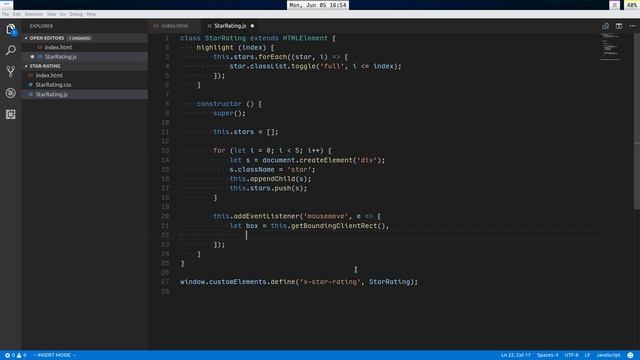
Task: Click the tray icon left of battery indicator
Action: [x=615, y=5]
